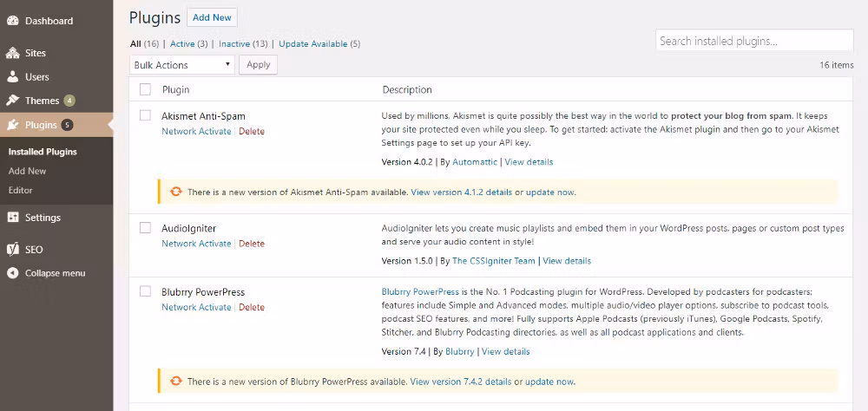Image resolution: width=868 pixels, height=411 pixels.
Task: Click the Settings sliders icon
Action: (13, 218)
